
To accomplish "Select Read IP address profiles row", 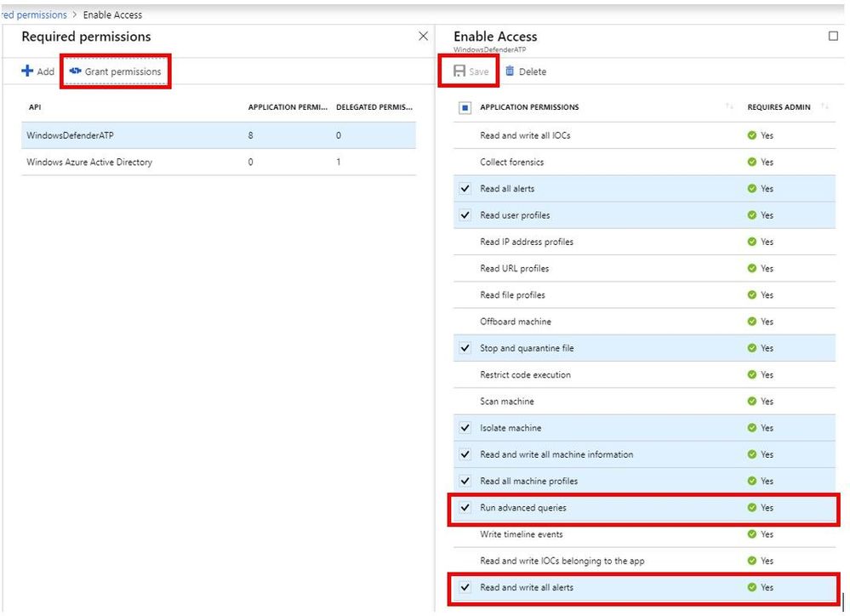I will click(x=644, y=242).
